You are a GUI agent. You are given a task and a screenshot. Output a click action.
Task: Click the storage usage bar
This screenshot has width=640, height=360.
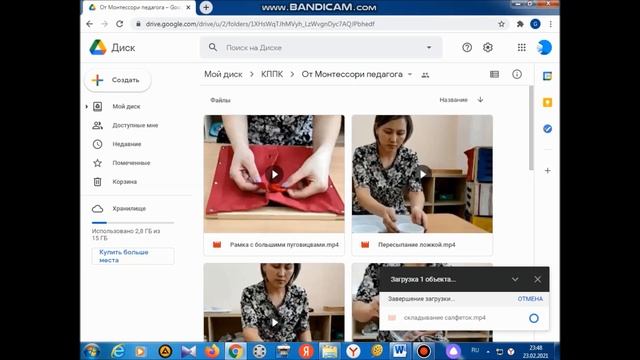pyautogui.click(x=133, y=223)
